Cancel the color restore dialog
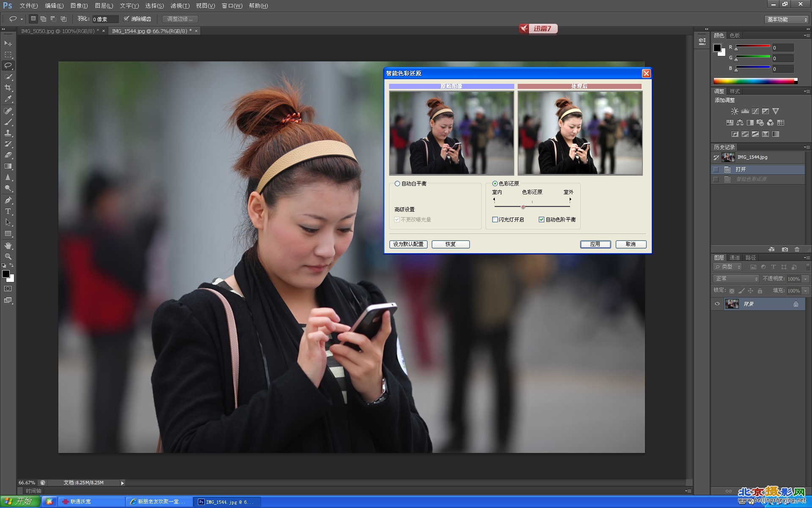 631,244
